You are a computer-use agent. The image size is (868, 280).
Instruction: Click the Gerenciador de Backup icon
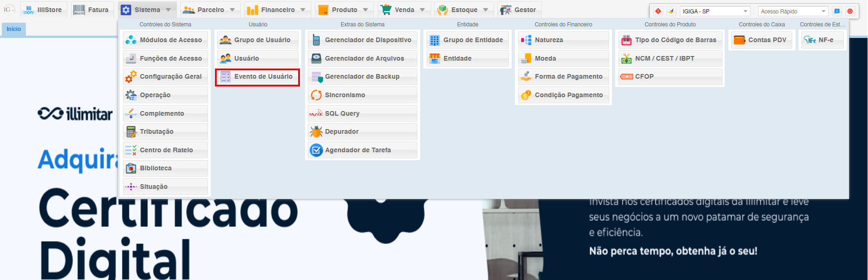coord(317,77)
